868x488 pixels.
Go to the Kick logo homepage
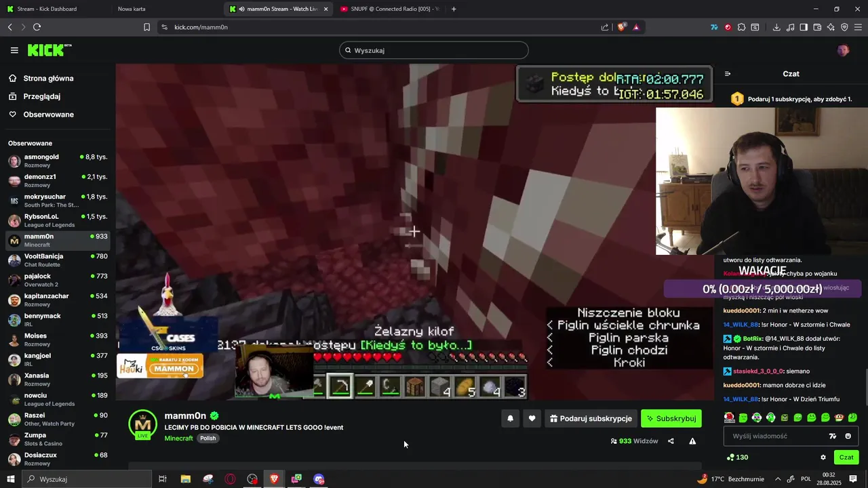(49, 50)
